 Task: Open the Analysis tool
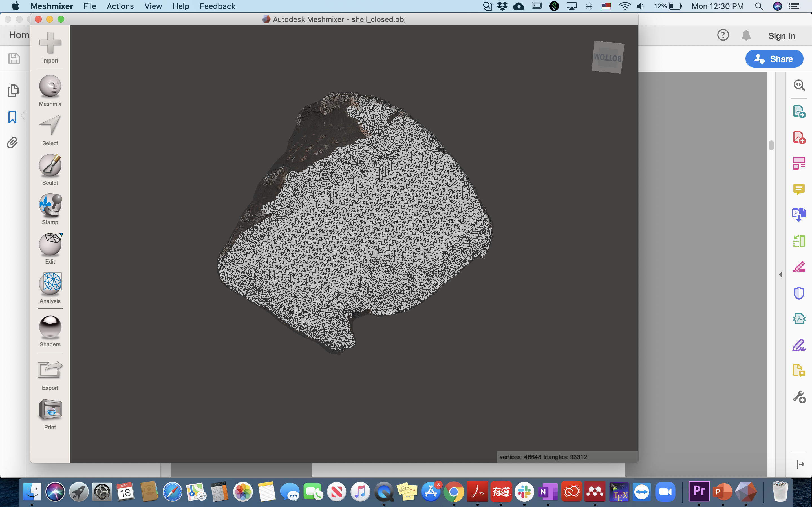click(x=50, y=283)
